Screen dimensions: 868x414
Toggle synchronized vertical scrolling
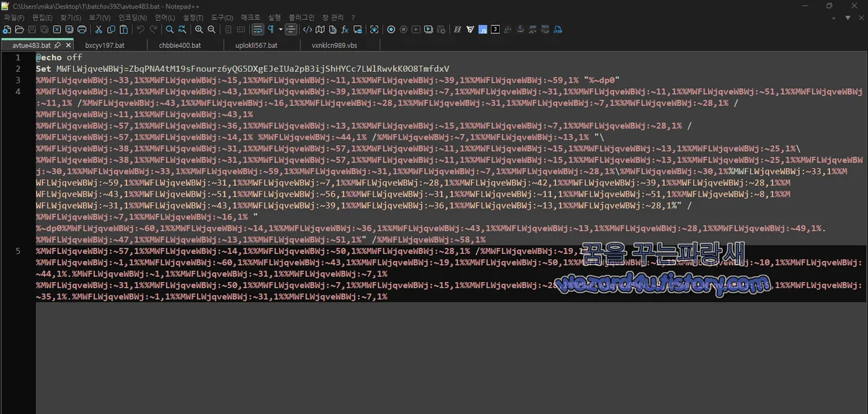[229, 29]
